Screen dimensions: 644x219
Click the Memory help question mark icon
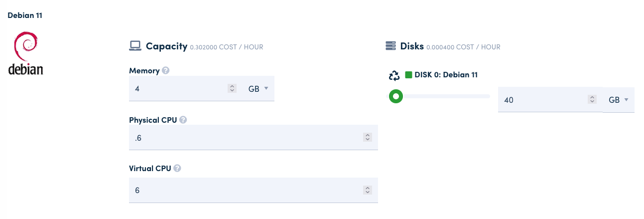point(166,71)
